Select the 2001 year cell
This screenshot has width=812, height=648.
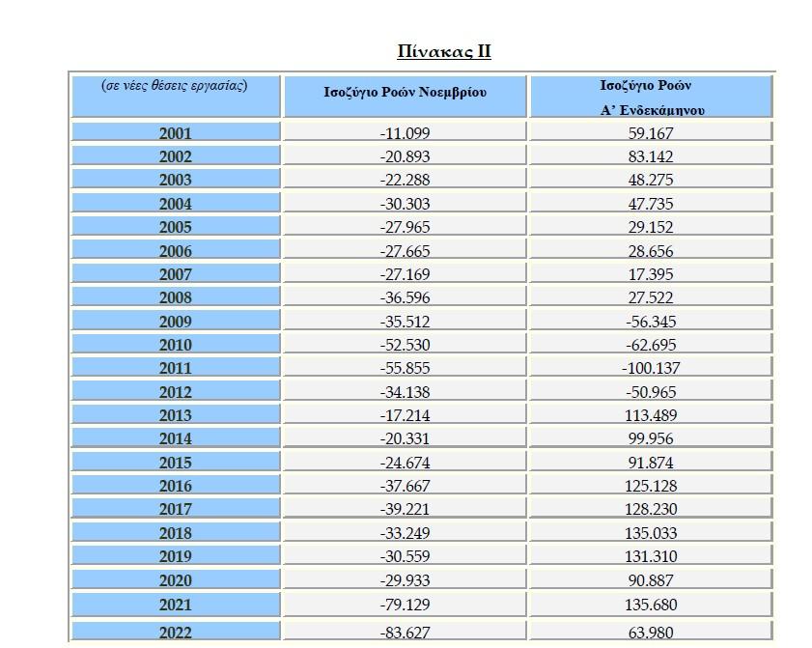(176, 131)
